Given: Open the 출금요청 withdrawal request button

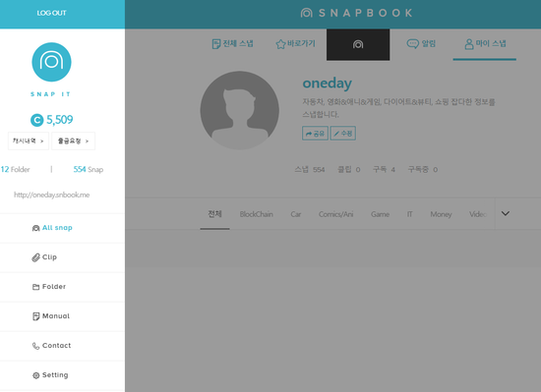Looking at the screenshot, I should tap(73, 140).
